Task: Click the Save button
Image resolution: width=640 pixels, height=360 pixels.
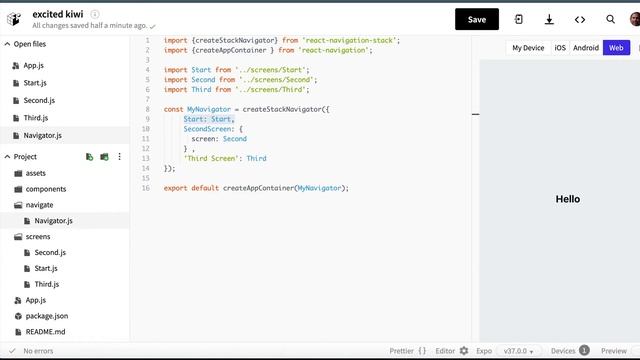Action: click(477, 19)
